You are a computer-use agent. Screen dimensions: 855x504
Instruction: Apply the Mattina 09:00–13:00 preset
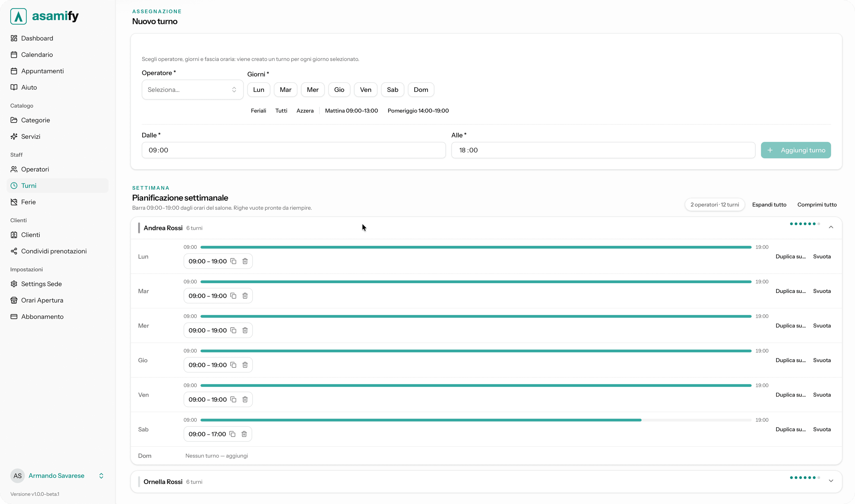pyautogui.click(x=351, y=111)
